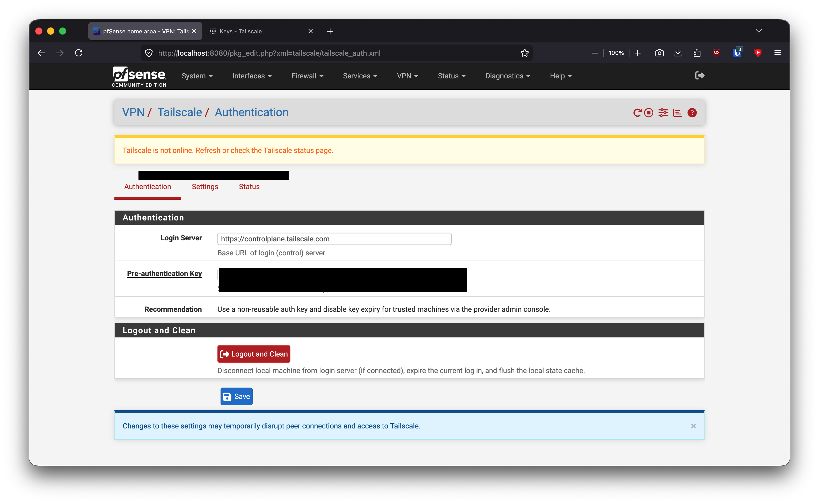
Task: Open the browser hamburger menu
Action: (x=777, y=53)
